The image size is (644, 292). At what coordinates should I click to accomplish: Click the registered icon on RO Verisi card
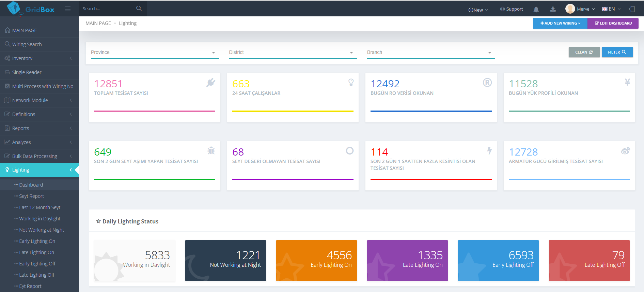[x=487, y=83]
